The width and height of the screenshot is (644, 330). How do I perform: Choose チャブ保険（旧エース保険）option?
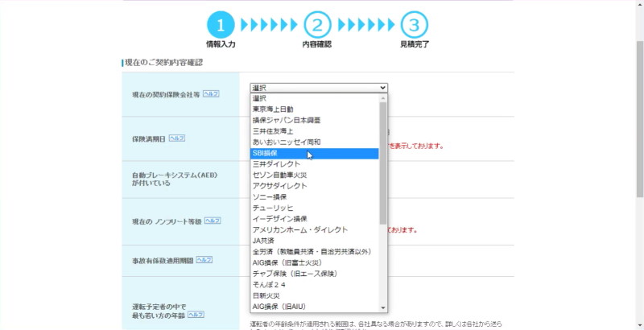pos(314,274)
